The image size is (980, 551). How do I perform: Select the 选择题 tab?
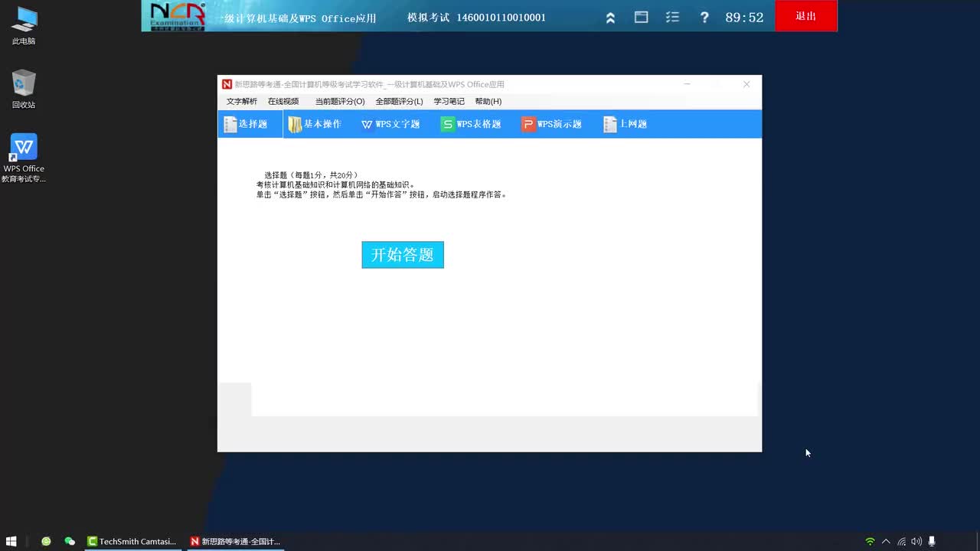[250, 124]
